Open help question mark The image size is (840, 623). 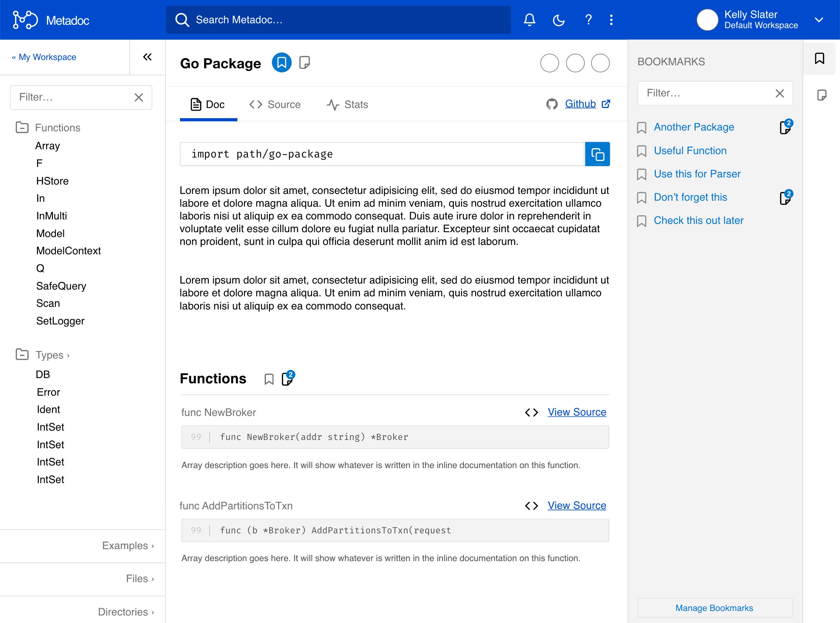[588, 20]
